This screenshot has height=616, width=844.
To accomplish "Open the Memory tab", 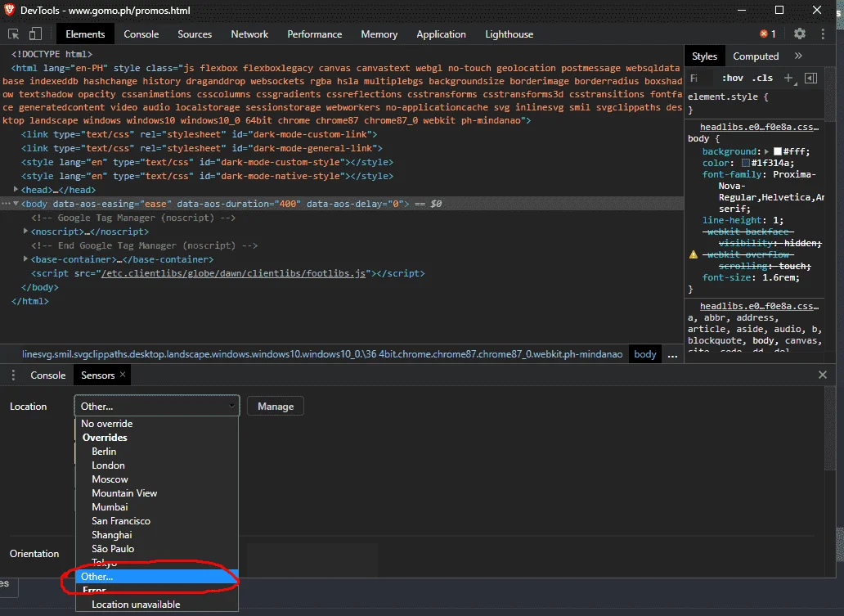I will [379, 34].
